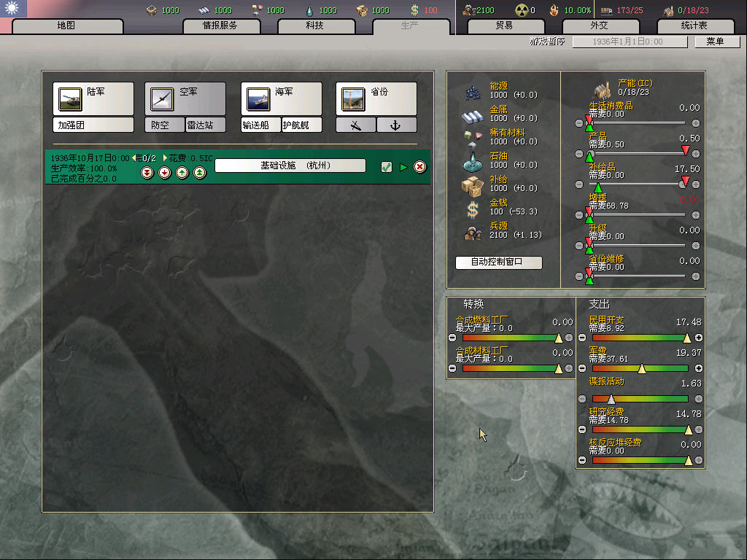Open the 自动控制窗口 button
This screenshot has height=560, width=747.
[x=499, y=262]
